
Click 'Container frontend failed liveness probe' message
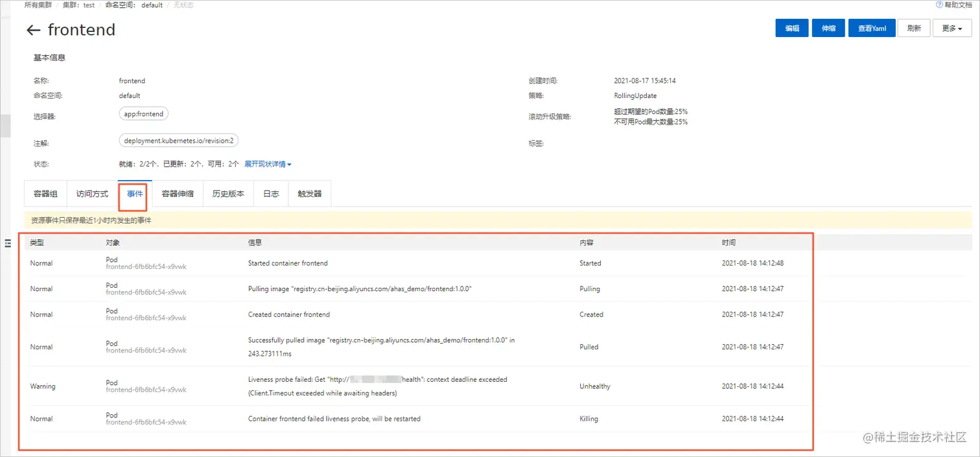point(334,419)
